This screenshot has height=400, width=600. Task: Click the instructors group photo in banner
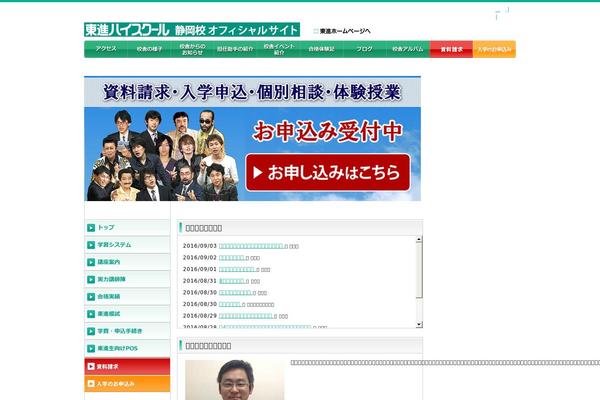163,155
